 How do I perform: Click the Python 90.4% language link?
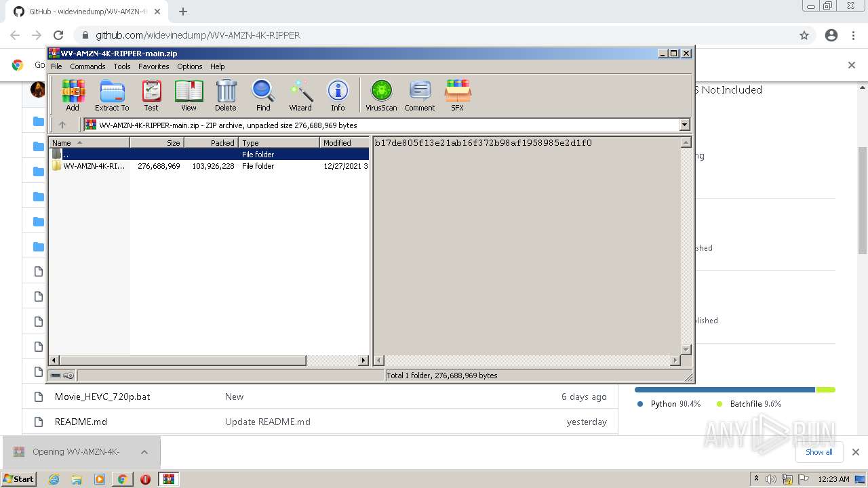point(669,404)
